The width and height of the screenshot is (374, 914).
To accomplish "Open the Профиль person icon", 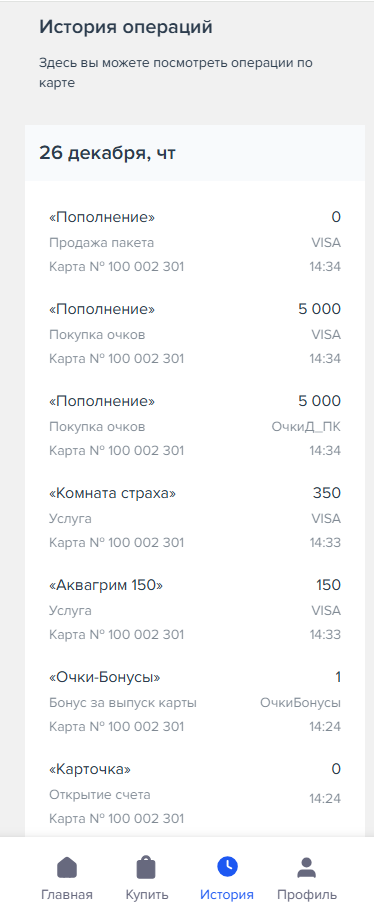I will pyautogui.click(x=307, y=868).
